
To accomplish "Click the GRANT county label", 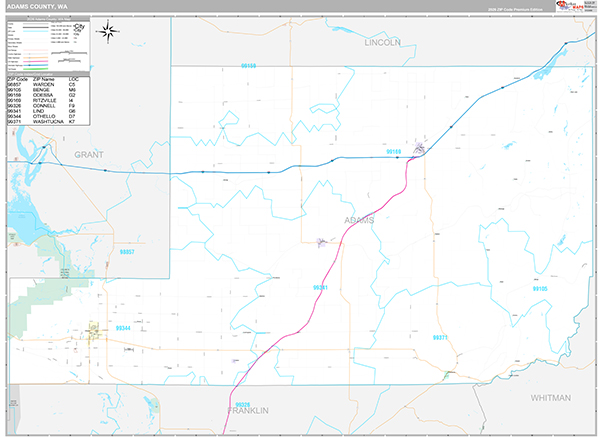I will click(x=89, y=155).
